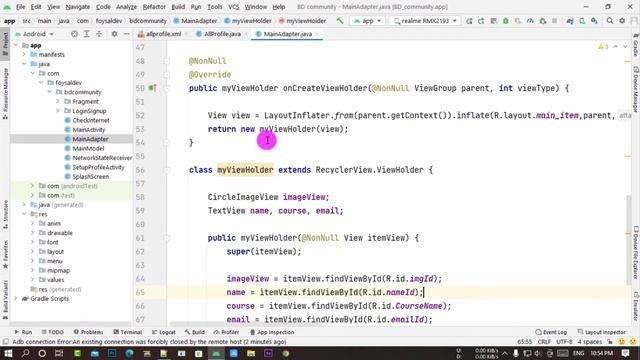Toggle read-only lock icon in status bar
640x360 pixels.
(610, 342)
